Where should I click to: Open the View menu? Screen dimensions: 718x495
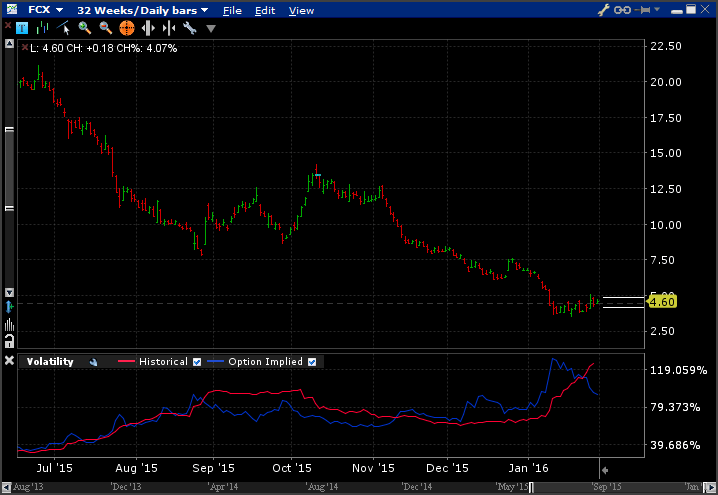point(301,10)
